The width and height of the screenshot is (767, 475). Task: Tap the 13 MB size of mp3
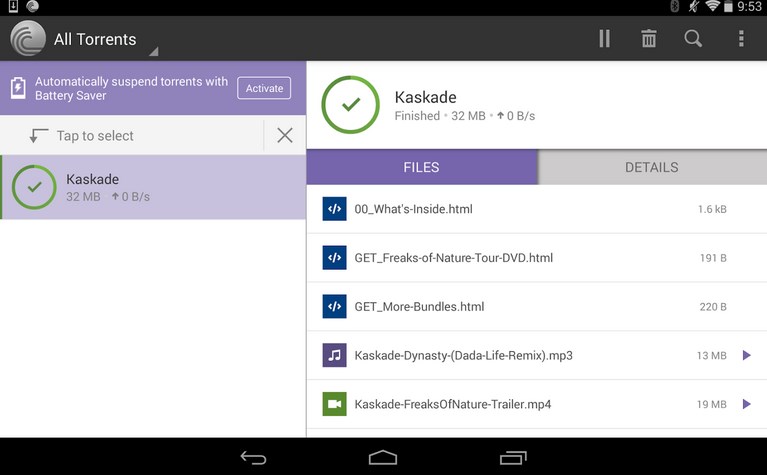tap(712, 356)
